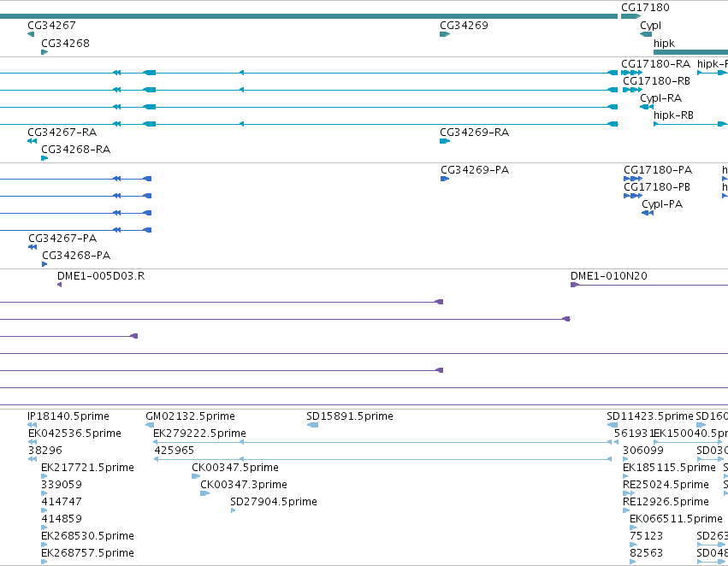This screenshot has width=728, height=566.
Task: Select the long line under 425965
Action: point(382,459)
